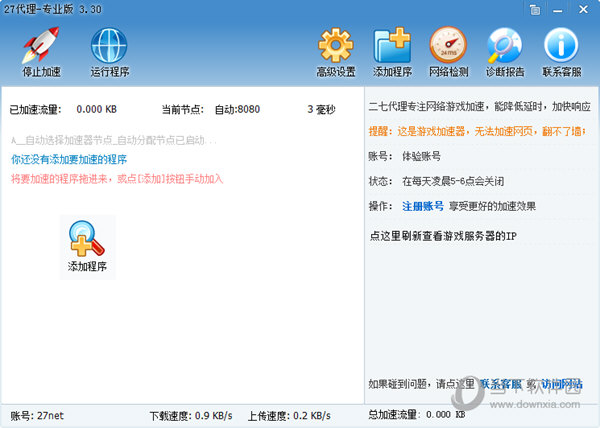
Task: Click the 27代理-专业版 3.30 title text
Action: tap(53, 9)
